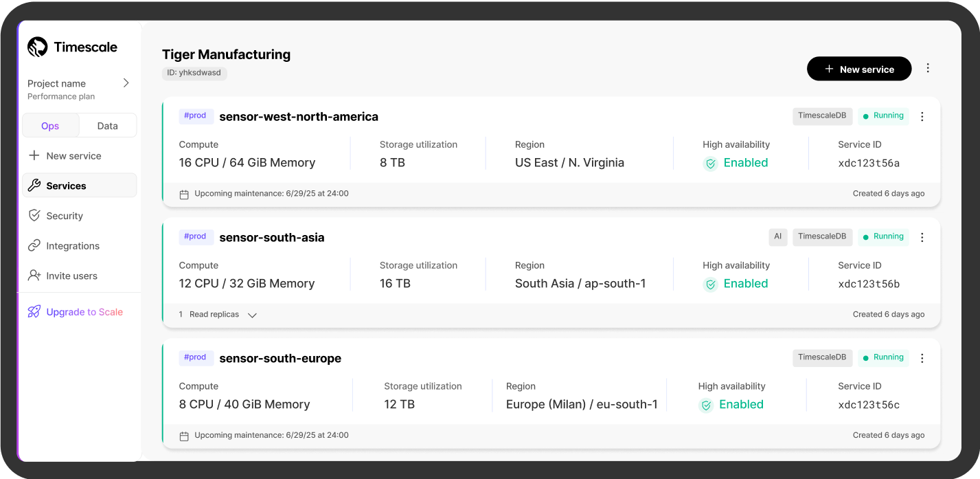Click the shield icon next to Security
This screenshot has height=479, width=980.
[x=34, y=215]
